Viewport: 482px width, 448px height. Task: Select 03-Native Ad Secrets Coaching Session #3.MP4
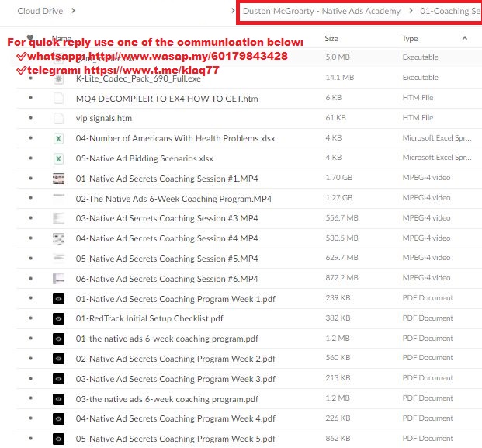[167, 218]
